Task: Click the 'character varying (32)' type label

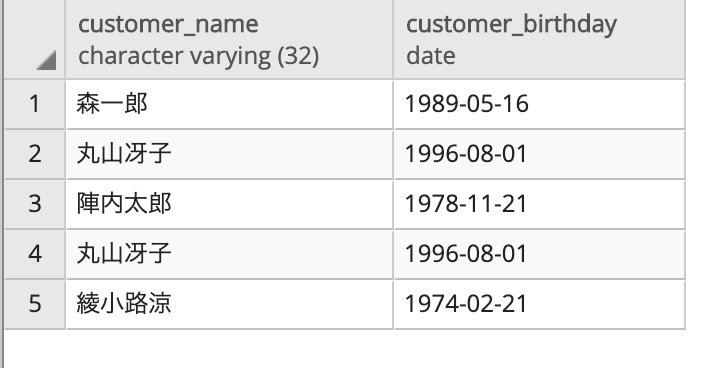Action: point(198,57)
